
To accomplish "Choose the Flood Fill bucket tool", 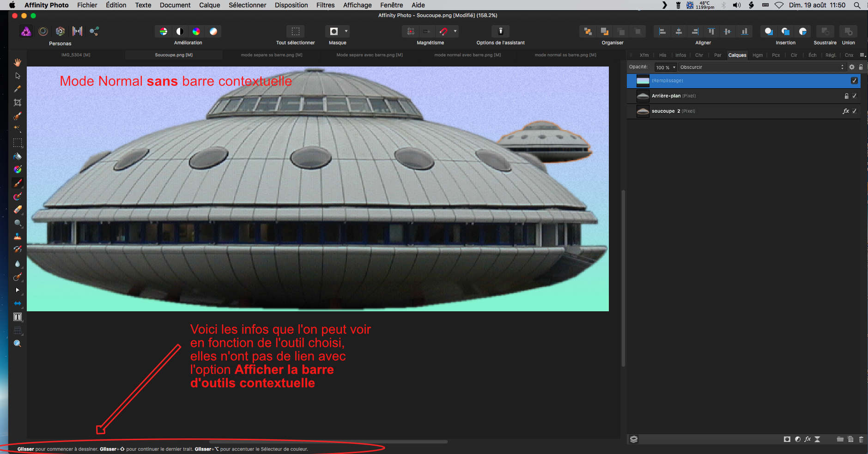I will [x=18, y=156].
